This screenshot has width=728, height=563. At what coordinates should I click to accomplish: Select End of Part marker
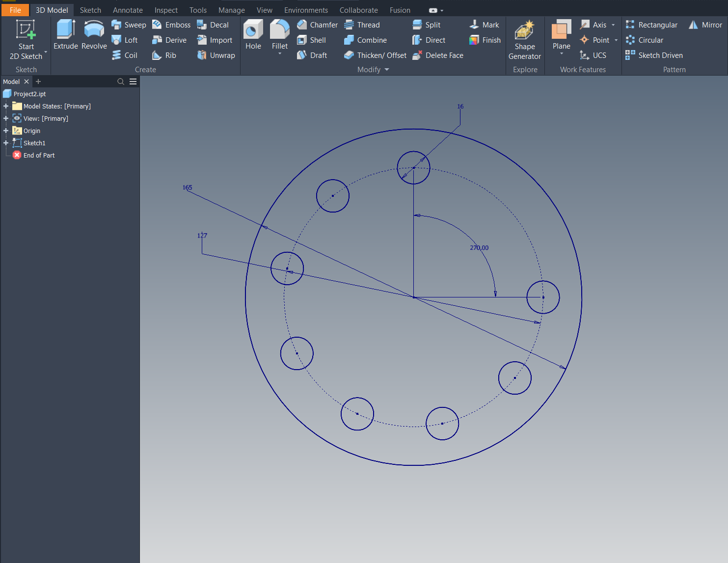click(x=39, y=155)
